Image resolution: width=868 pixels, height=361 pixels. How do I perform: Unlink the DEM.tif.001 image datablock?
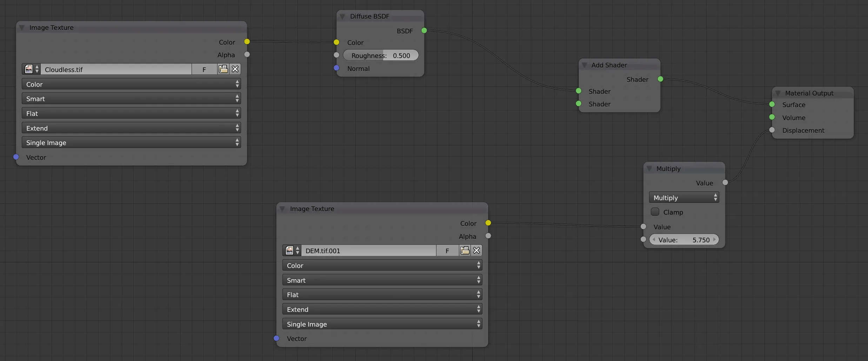tap(476, 250)
